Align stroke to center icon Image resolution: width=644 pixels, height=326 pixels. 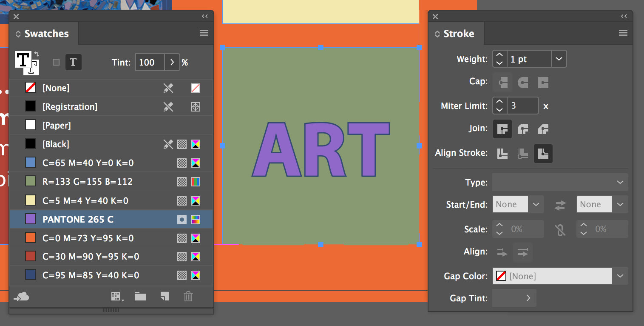[502, 153]
